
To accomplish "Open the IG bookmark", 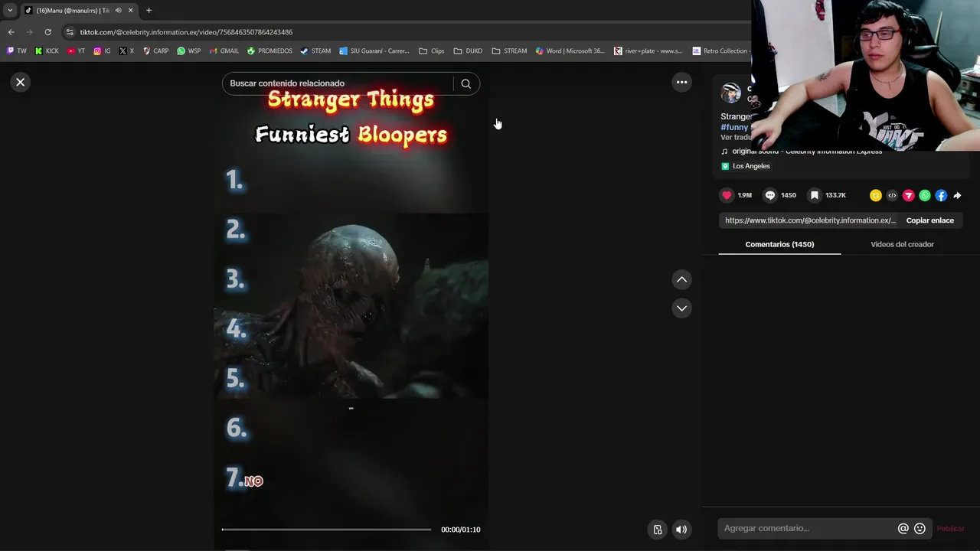I will 102,51.
